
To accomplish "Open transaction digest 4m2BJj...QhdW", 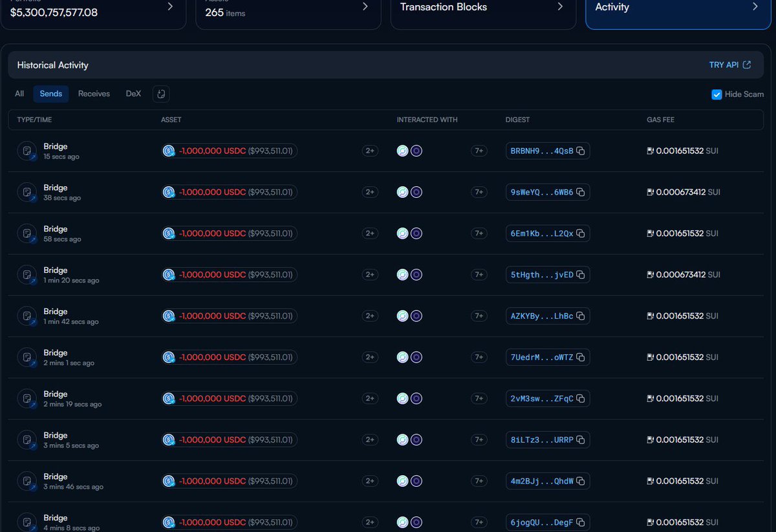I will click(542, 481).
